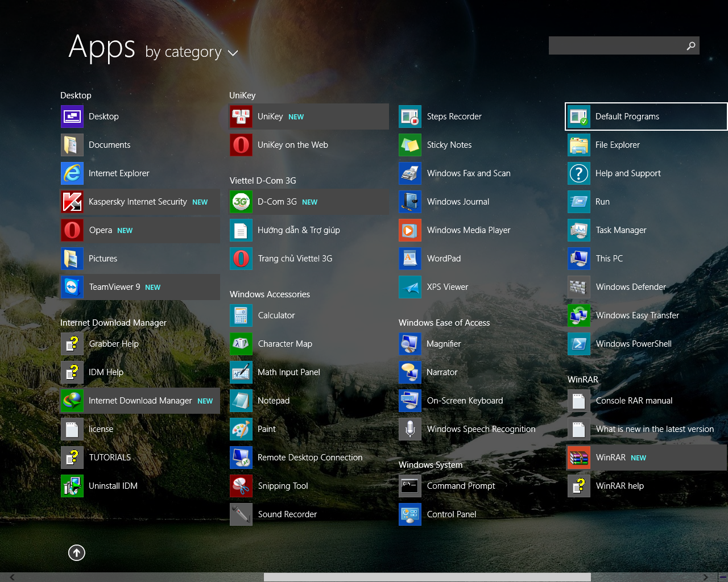Open 'WinRAR help' entry
728x582 pixels.
coord(647,486)
